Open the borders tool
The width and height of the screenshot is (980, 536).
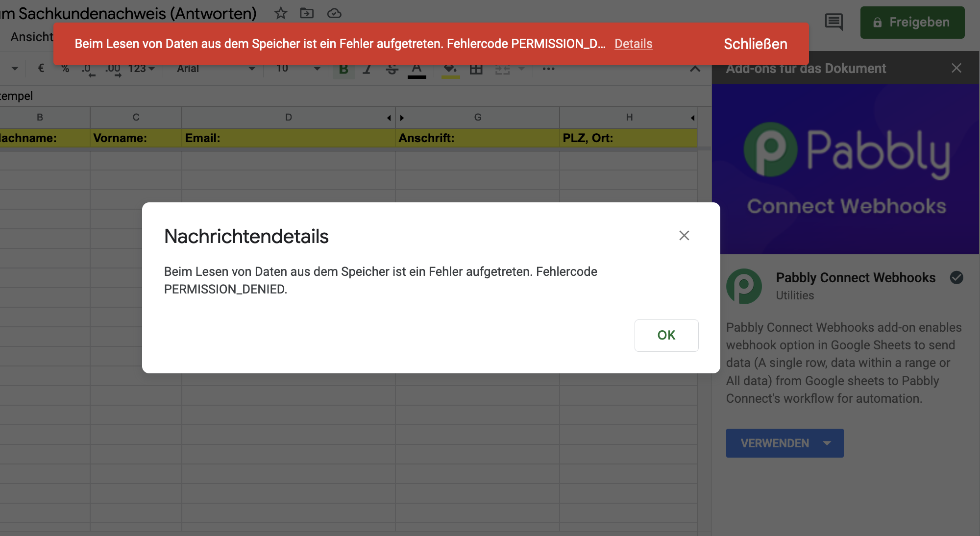coord(476,69)
